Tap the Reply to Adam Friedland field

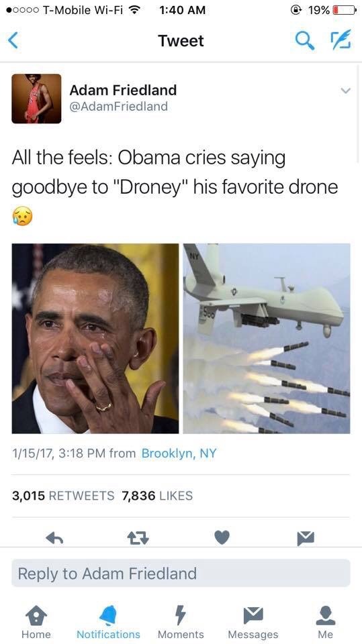[x=181, y=573]
